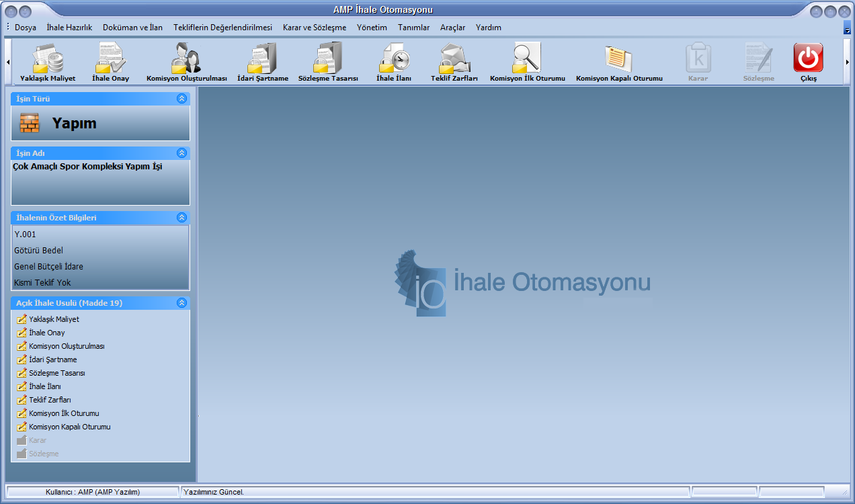Select İdari Şartname in the sidebar list
The height and width of the screenshot is (504, 855).
click(52, 360)
